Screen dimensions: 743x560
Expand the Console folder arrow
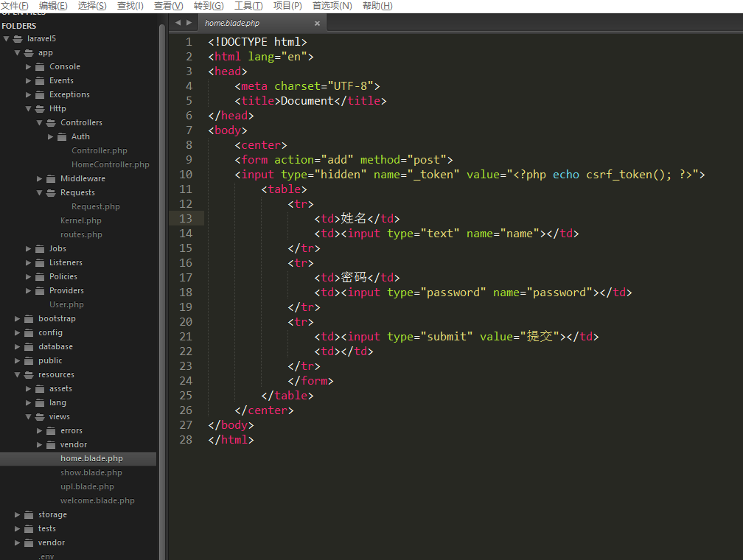(29, 67)
